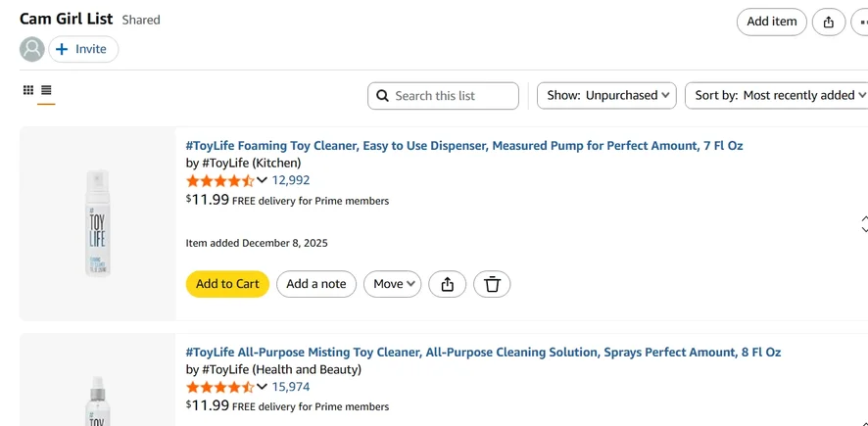Image resolution: width=868 pixels, height=426 pixels.
Task: Switch to list view layout
Action: pyautogui.click(x=46, y=90)
